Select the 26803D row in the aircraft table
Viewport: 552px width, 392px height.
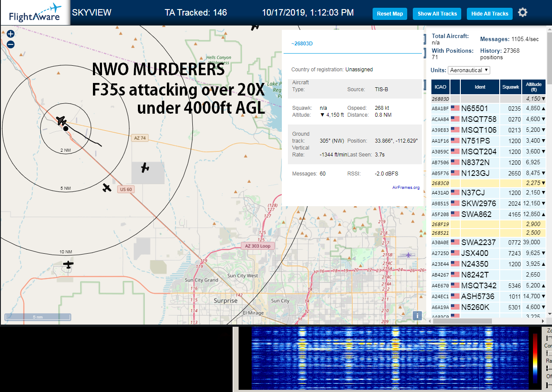coord(488,99)
